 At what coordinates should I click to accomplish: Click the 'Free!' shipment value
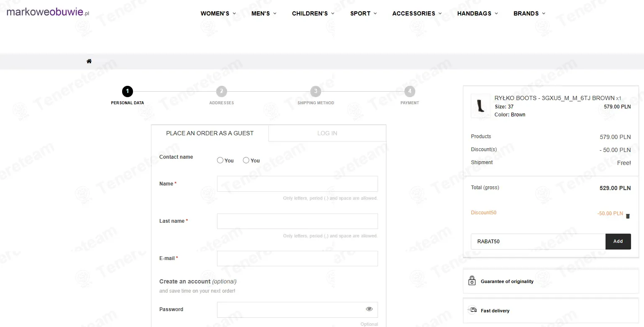(624, 163)
